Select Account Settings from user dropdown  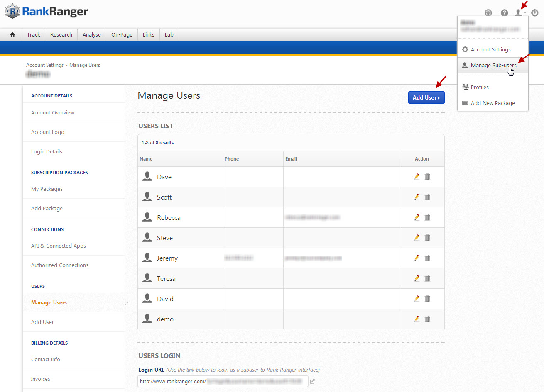(x=490, y=50)
